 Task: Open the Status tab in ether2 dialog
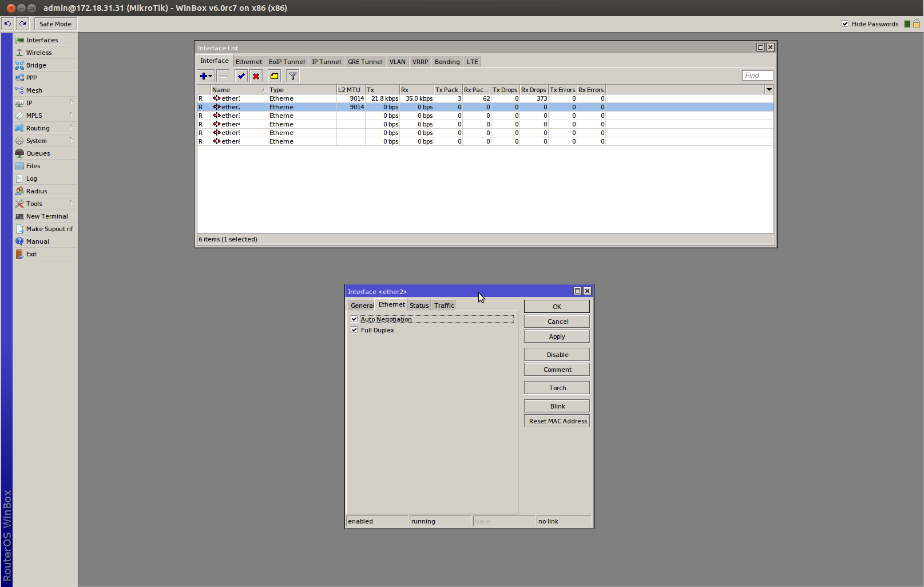(418, 305)
